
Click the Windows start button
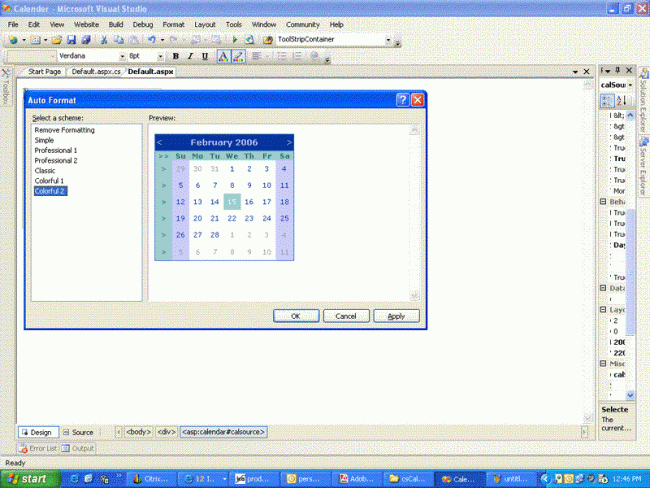[30, 479]
